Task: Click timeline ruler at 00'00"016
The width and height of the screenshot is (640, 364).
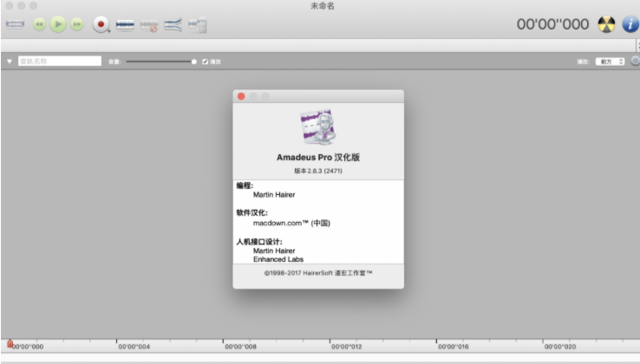Action: (453, 347)
